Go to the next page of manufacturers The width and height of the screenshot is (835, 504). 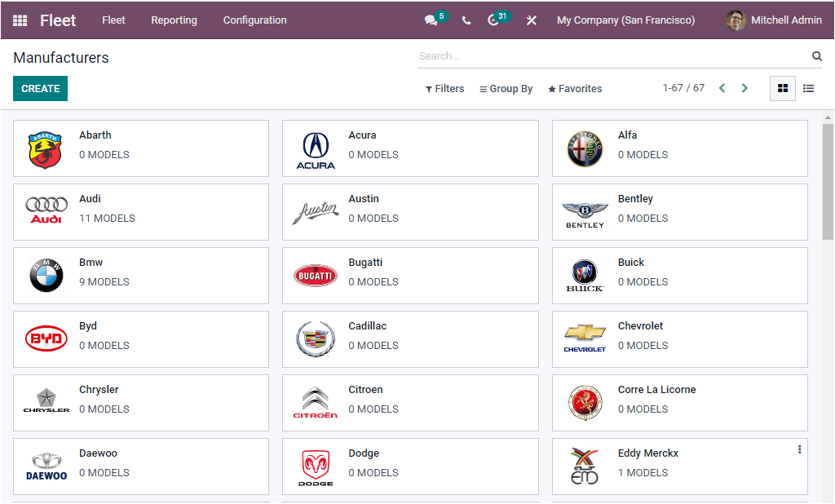tap(744, 87)
